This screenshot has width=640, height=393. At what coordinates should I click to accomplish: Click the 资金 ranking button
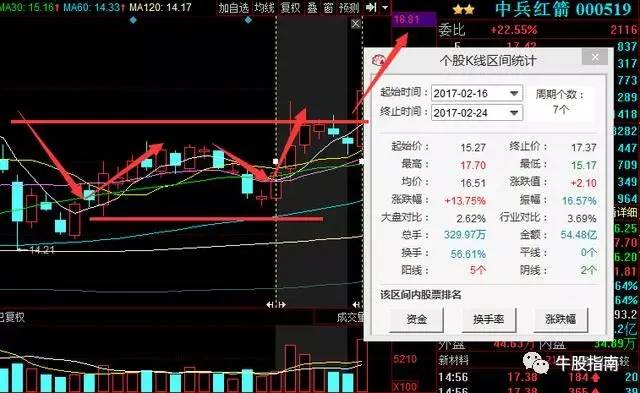click(416, 319)
